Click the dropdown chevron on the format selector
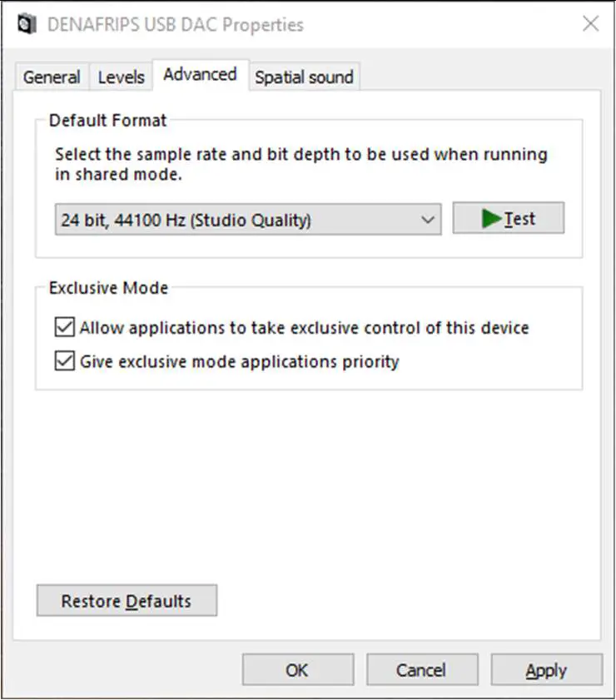The image size is (616, 700). pos(426,219)
